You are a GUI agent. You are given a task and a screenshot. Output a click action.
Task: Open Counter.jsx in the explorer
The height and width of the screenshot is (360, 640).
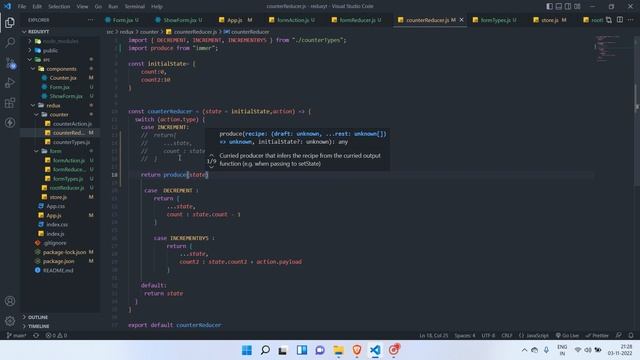[60, 78]
